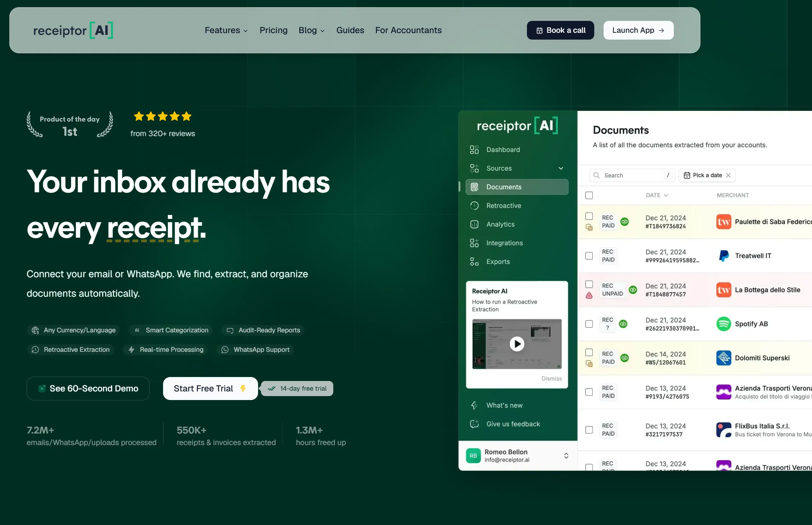Screen dimensions: 812x525
Task: Select the Retroactive clock icon
Action: pyautogui.click(x=474, y=206)
